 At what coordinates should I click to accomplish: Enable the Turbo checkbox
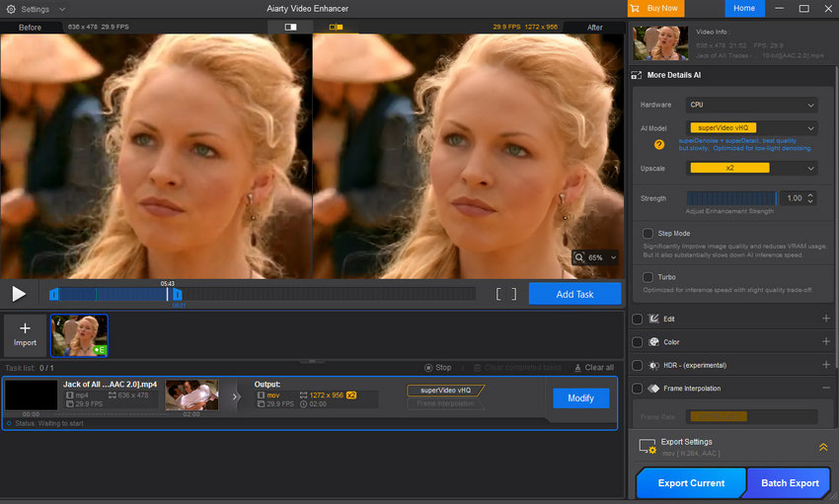(648, 277)
